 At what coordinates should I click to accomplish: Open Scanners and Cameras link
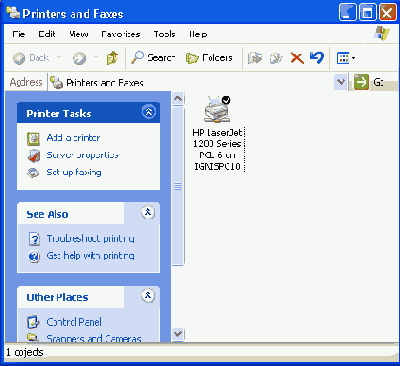click(x=94, y=338)
